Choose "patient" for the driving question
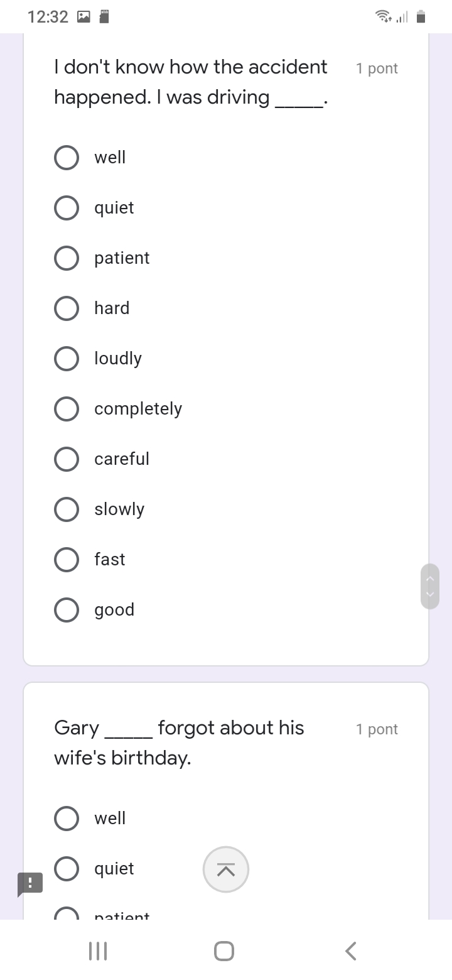The width and height of the screenshot is (452, 980). pyautogui.click(x=67, y=258)
